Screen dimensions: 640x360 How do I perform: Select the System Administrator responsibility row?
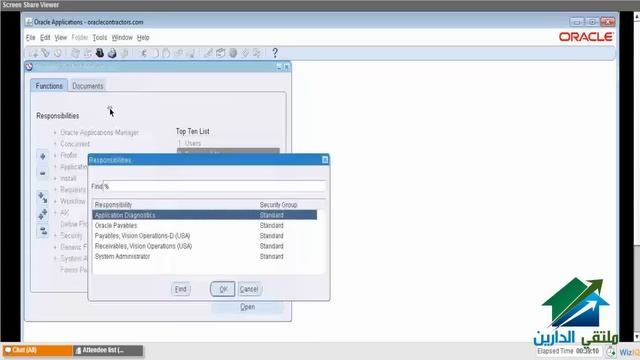click(204, 256)
